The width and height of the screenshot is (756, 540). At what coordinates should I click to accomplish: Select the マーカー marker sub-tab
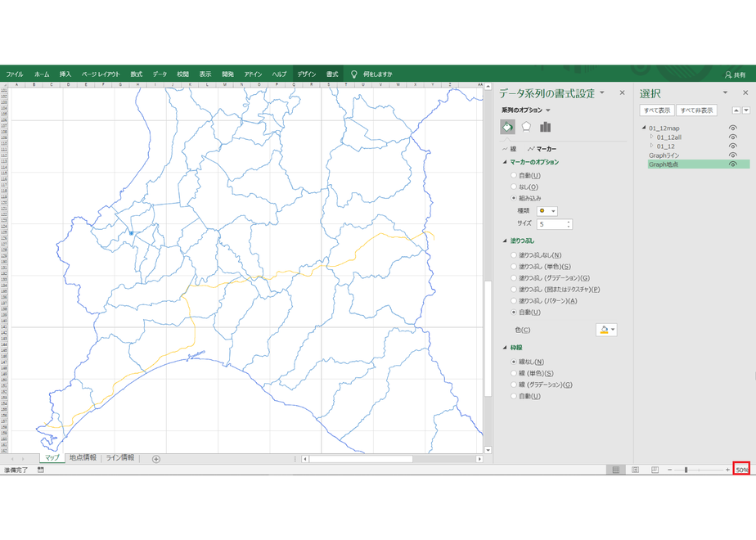542,149
